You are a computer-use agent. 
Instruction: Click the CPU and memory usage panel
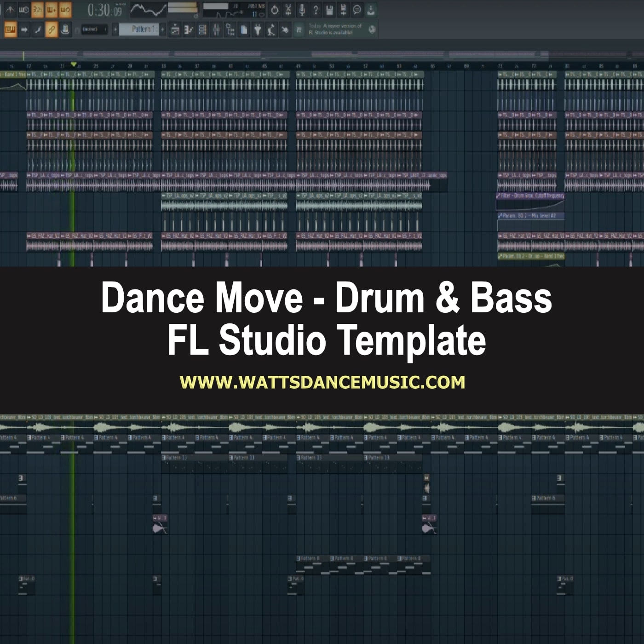234,10
